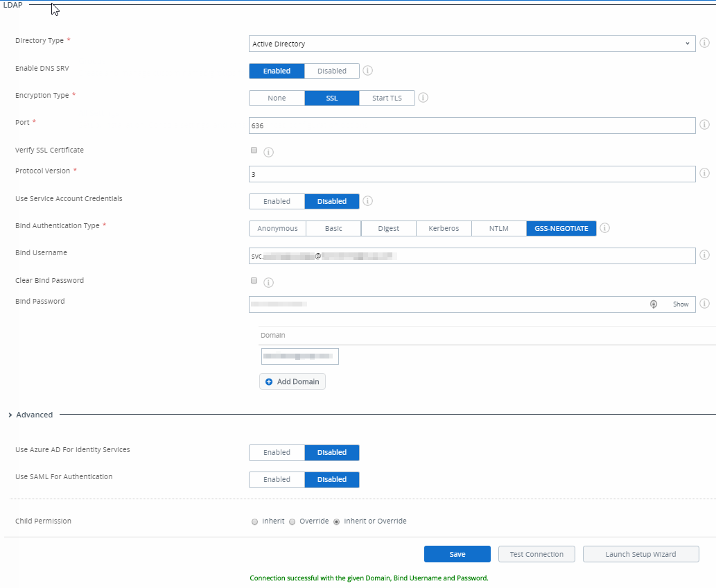
Task: Click the info icon beside Protocol Version
Action: [704, 173]
